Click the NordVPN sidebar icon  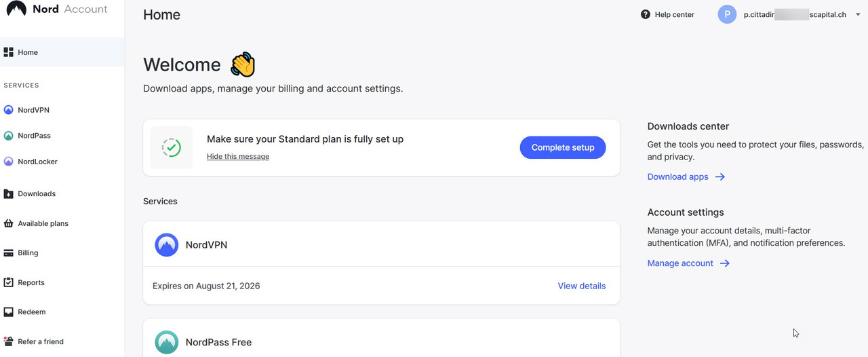coord(9,110)
